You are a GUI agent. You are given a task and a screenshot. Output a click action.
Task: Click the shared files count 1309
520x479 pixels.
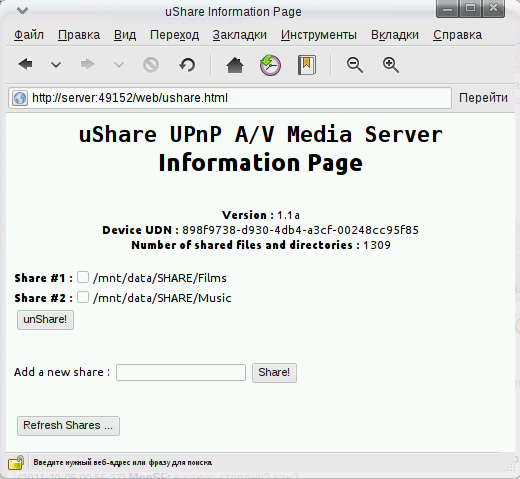pyautogui.click(x=377, y=245)
